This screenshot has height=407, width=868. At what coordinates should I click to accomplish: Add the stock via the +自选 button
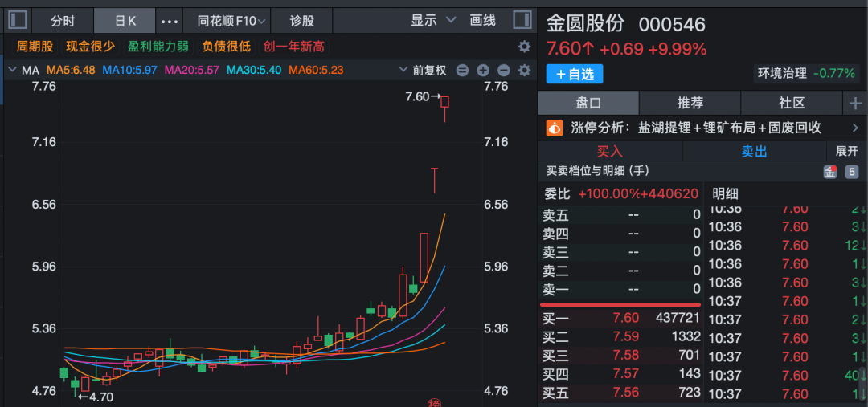click(x=574, y=74)
